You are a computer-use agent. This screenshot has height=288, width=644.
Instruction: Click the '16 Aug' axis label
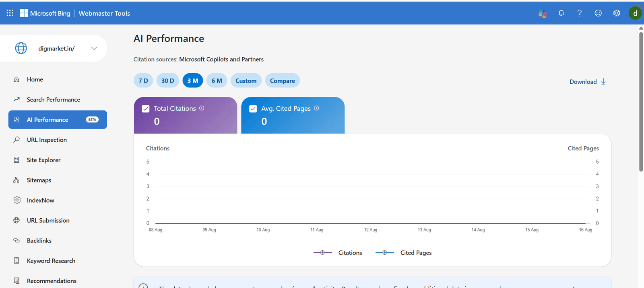(x=586, y=230)
